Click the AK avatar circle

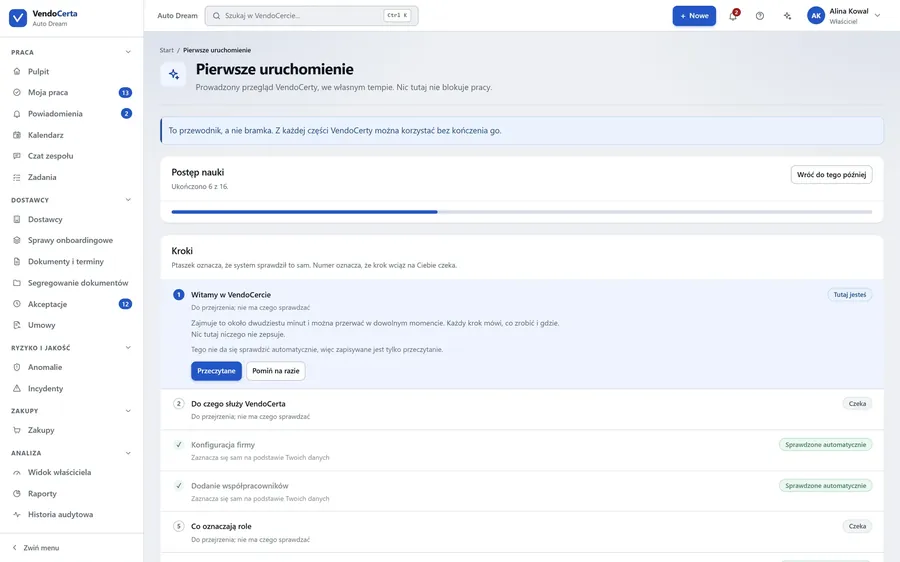pos(816,15)
